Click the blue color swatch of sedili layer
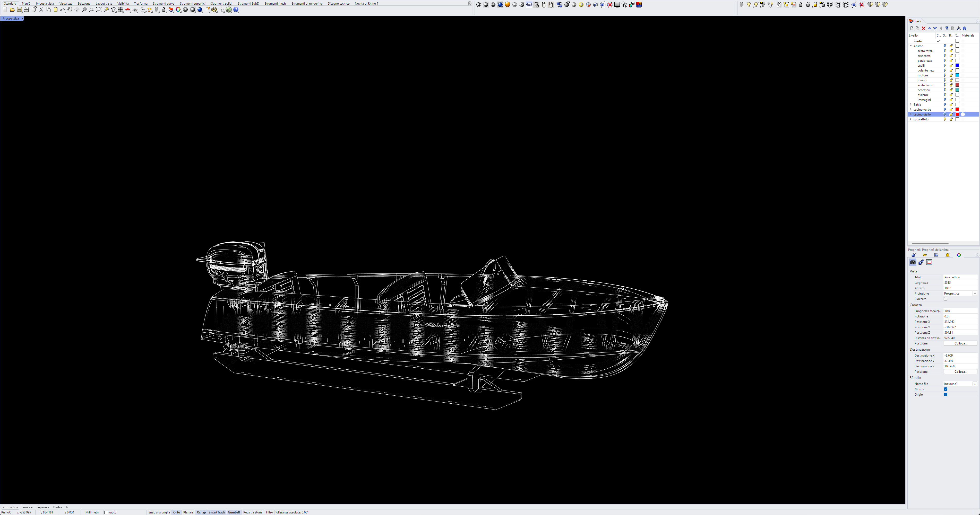The width and height of the screenshot is (980, 515). (x=958, y=65)
